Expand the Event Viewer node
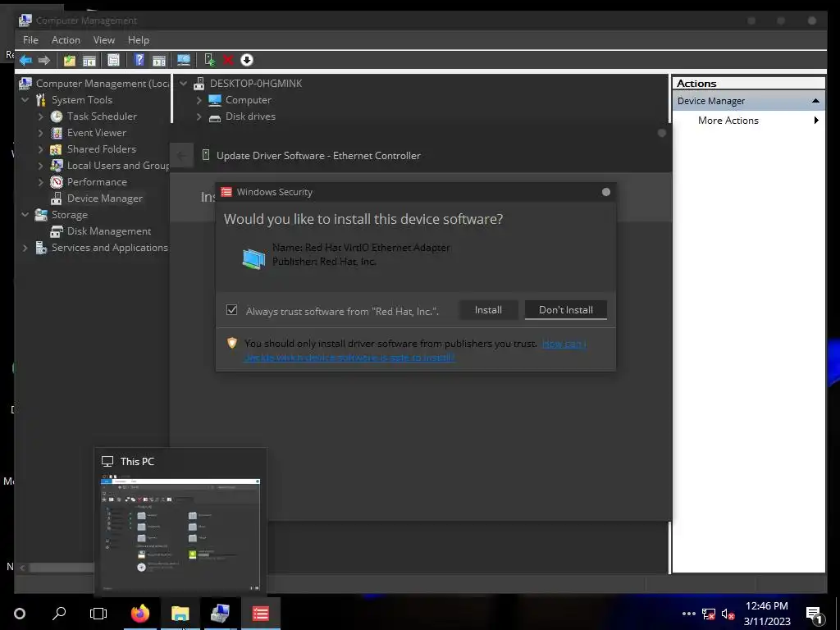 [41, 133]
